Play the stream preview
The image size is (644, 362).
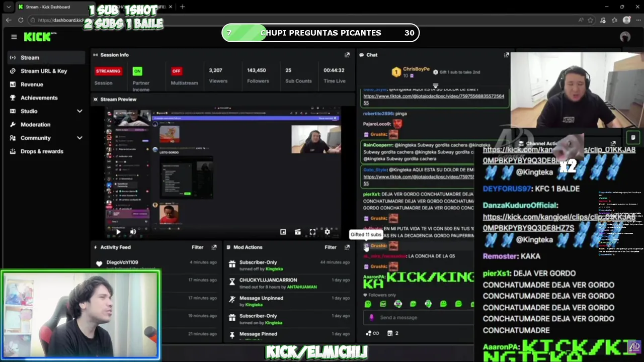pyautogui.click(x=118, y=232)
